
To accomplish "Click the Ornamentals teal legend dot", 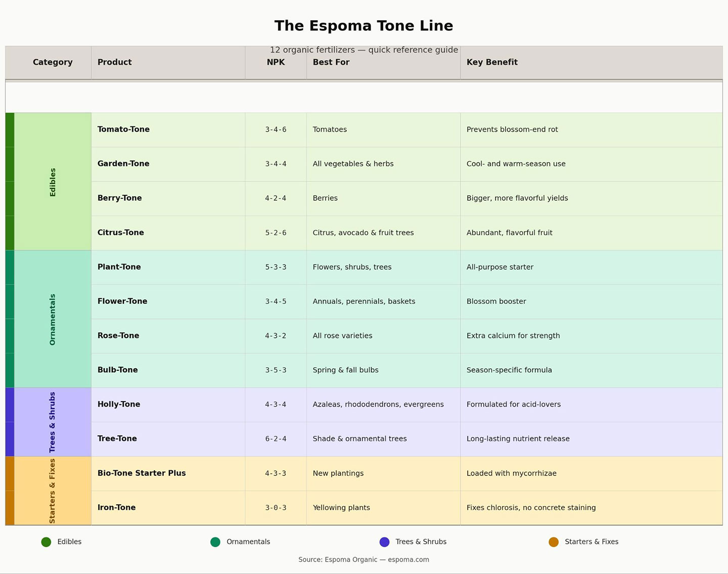I will (215, 542).
